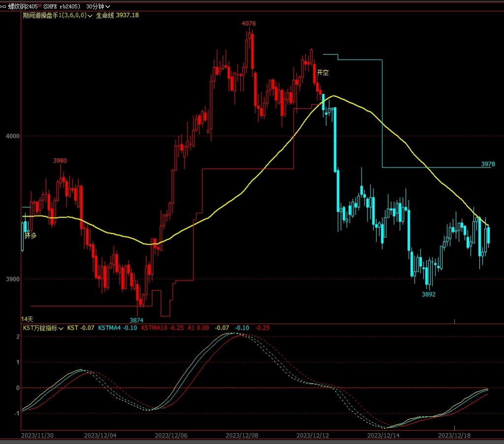
Task: Click the 3892 trough price label
Action: [x=428, y=294]
